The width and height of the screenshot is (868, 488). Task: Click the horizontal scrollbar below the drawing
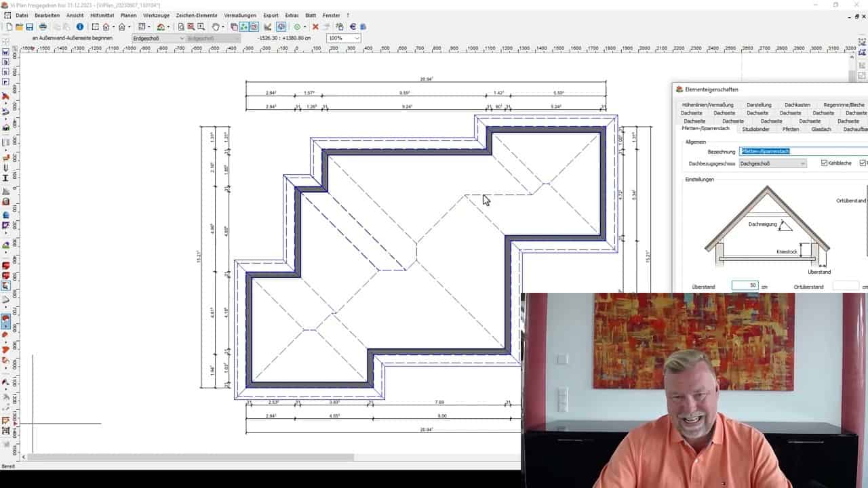[x=271, y=457]
